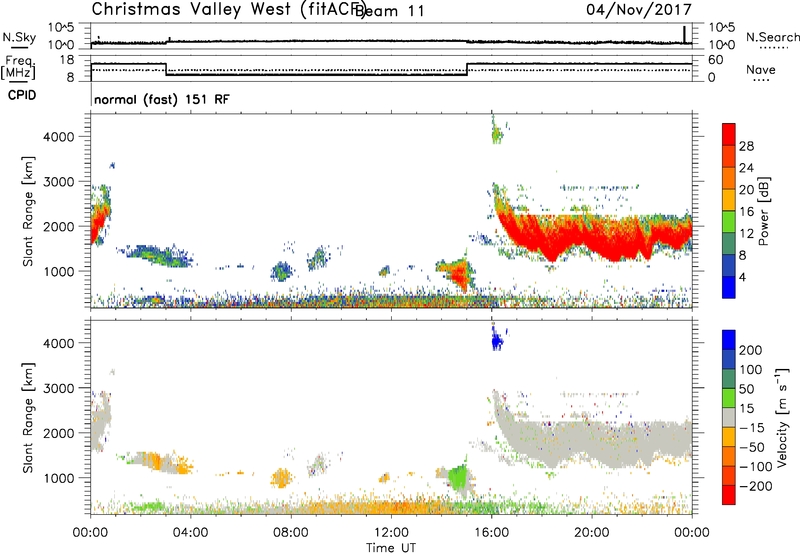Click the 'CPID' label
Image resolution: width=800 pixels, height=554 pixels.
[22, 95]
